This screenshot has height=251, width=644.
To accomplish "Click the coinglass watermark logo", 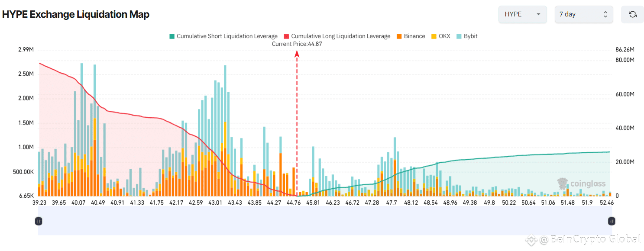I will tap(582, 183).
